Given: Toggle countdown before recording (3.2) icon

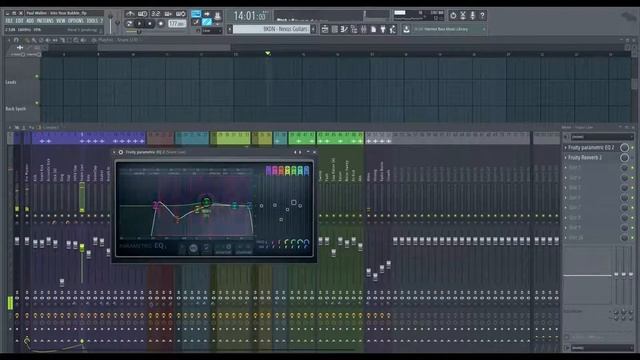Looking at the screenshot, I should (156, 13).
